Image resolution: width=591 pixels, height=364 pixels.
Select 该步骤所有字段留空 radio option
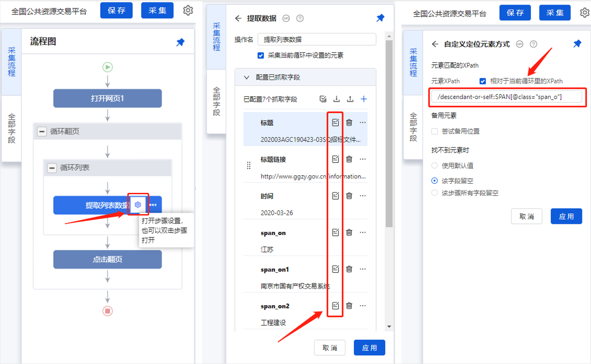(435, 193)
